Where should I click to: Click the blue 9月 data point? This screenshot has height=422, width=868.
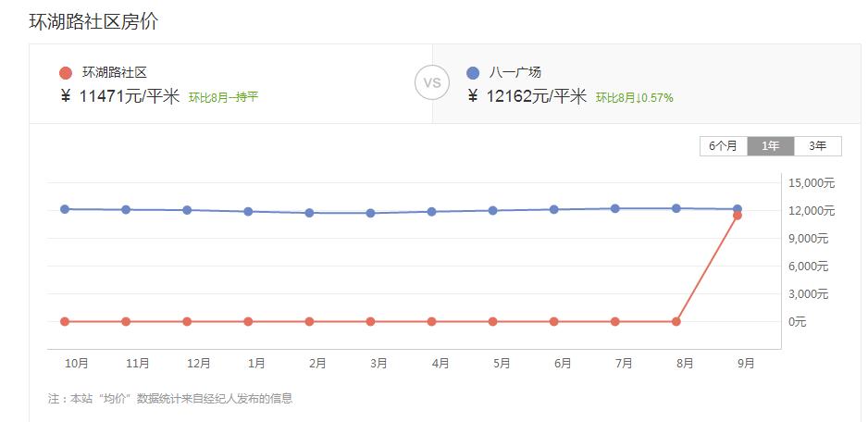pos(738,209)
